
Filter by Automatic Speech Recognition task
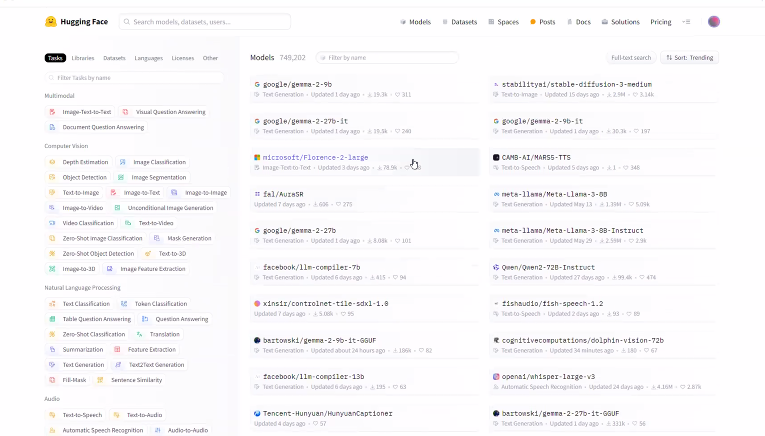[96, 430]
